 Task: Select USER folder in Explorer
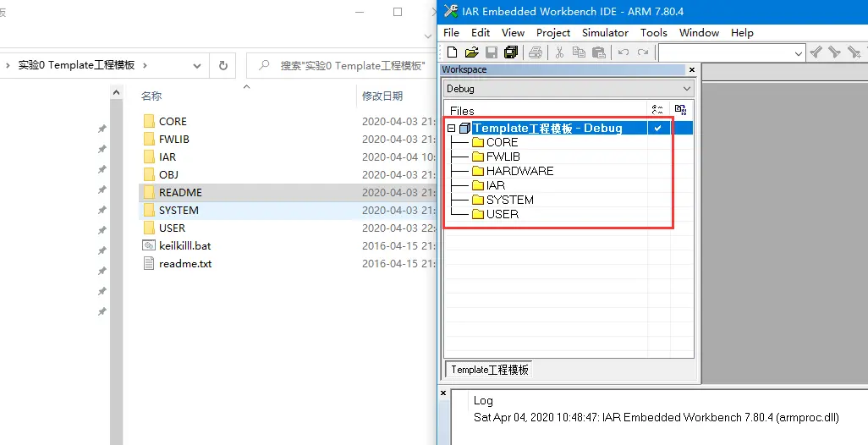click(172, 228)
